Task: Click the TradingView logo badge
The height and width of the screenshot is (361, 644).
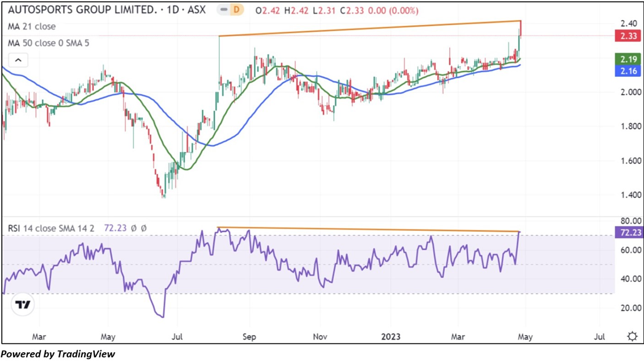Action: point(22,305)
